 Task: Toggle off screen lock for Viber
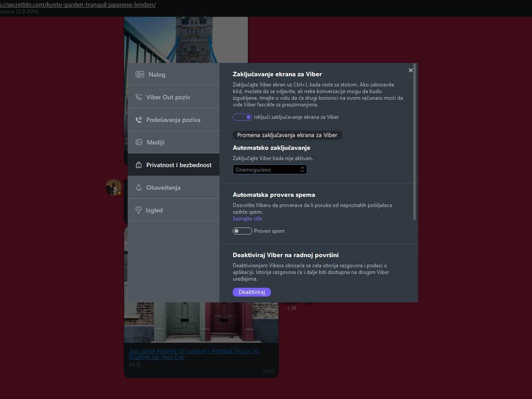pos(243,117)
